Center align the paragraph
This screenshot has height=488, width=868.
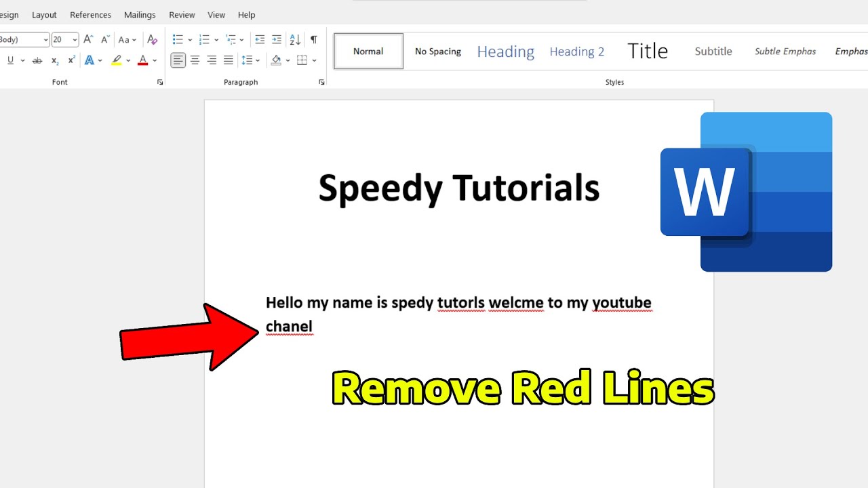pos(195,60)
